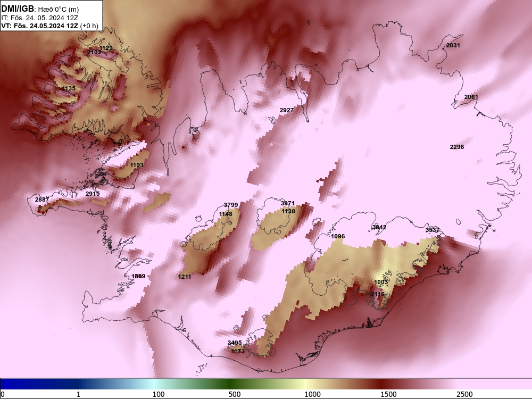Click the 2500 label on color scale
532x399 pixels.
click(464, 394)
